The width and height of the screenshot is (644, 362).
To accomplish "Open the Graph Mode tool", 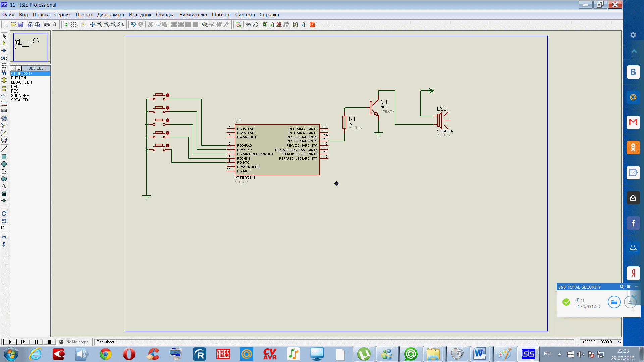I will pyautogui.click(x=4, y=103).
